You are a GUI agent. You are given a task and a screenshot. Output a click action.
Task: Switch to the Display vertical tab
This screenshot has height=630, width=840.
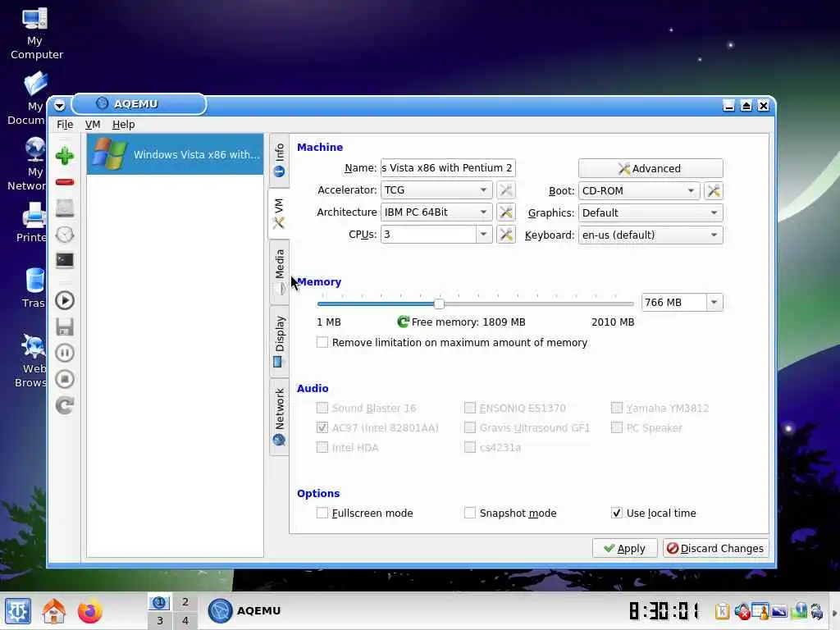(x=279, y=341)
